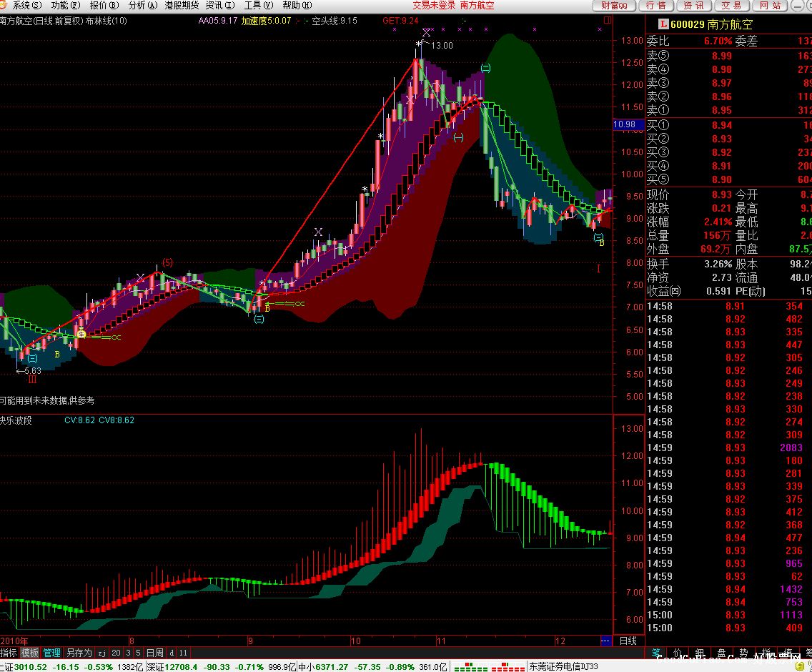
Task: Click the 14:59 trade with volume 2083
Action: (x=728, y=448)
